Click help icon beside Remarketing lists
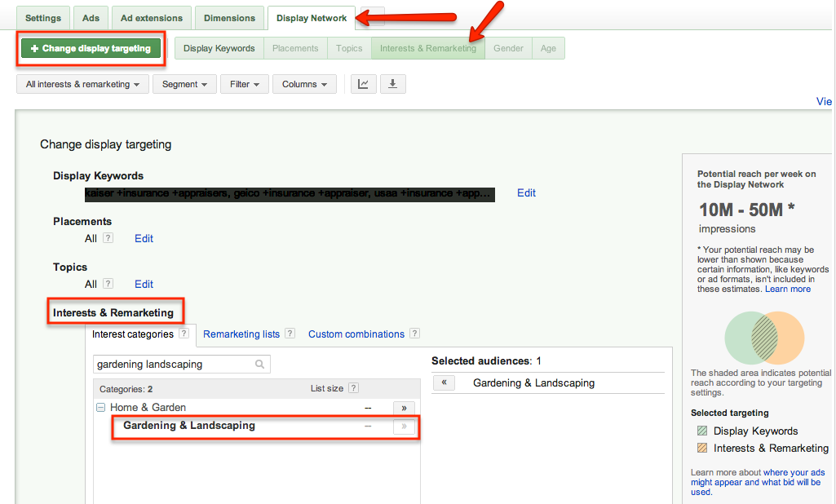Screen dimensions: 836x504 (290, 334)
